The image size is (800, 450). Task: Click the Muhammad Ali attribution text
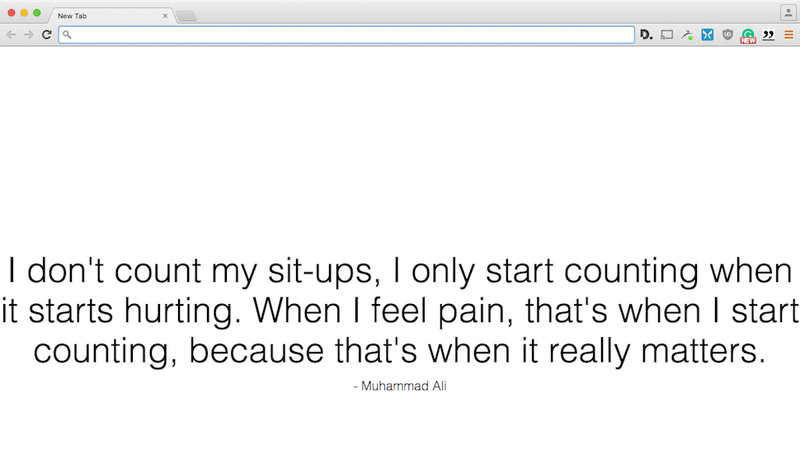click(400, 386)
